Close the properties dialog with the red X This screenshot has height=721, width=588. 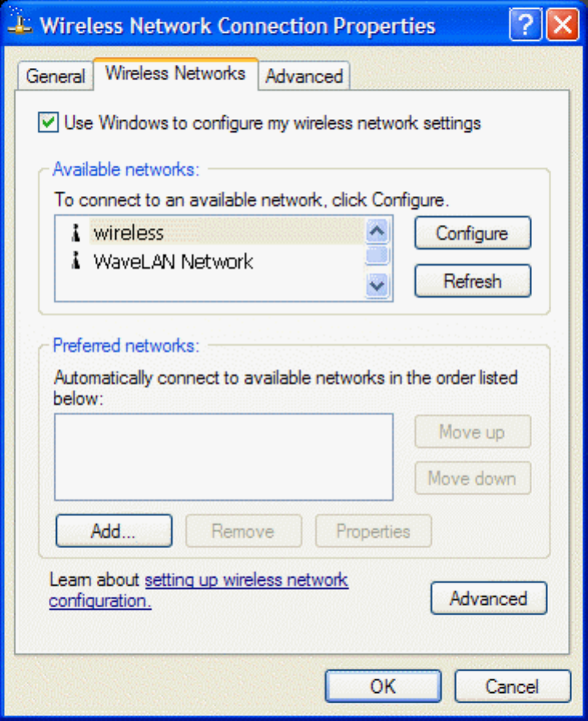pos(562,24)
